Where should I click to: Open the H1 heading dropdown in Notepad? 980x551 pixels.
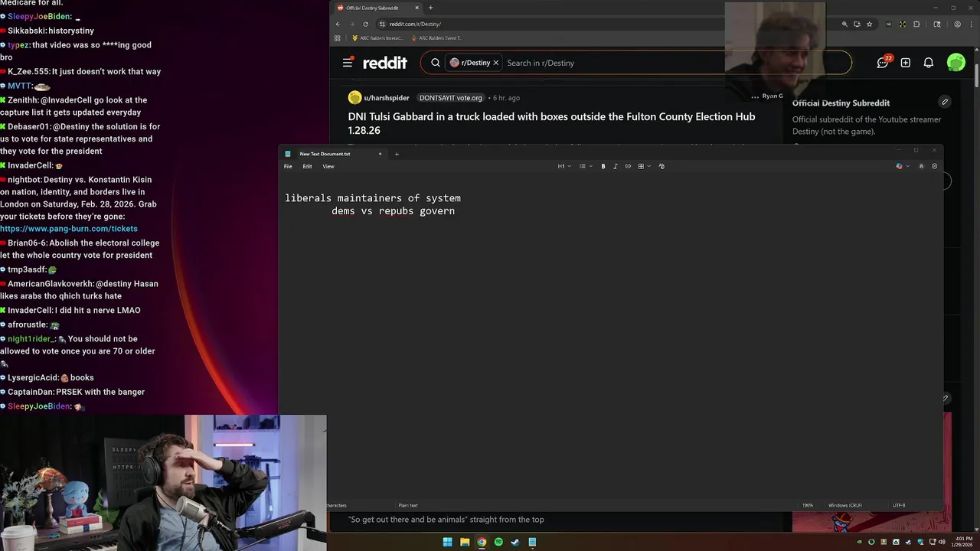564,166
